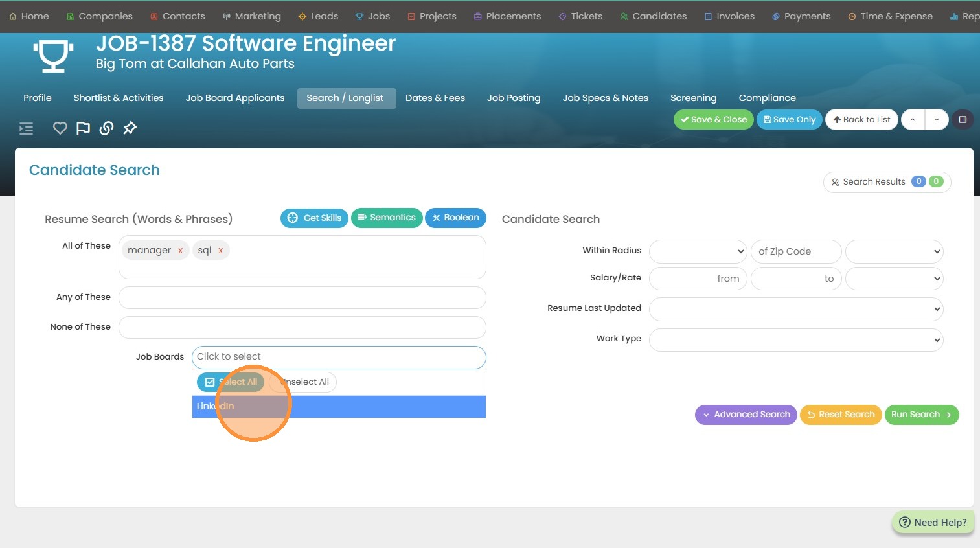Image resolution: width=980 pixels, height=548 pixels.
Task: Choose LinkedIn from job boards list
Action: pyautogui.click(x=339, y=407)
